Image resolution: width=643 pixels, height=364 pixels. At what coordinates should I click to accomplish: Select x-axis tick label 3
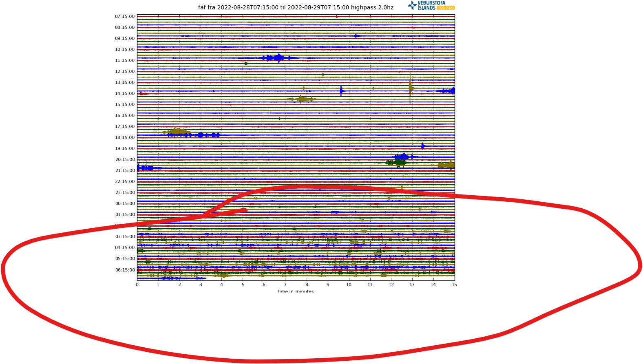coord(201,285)
